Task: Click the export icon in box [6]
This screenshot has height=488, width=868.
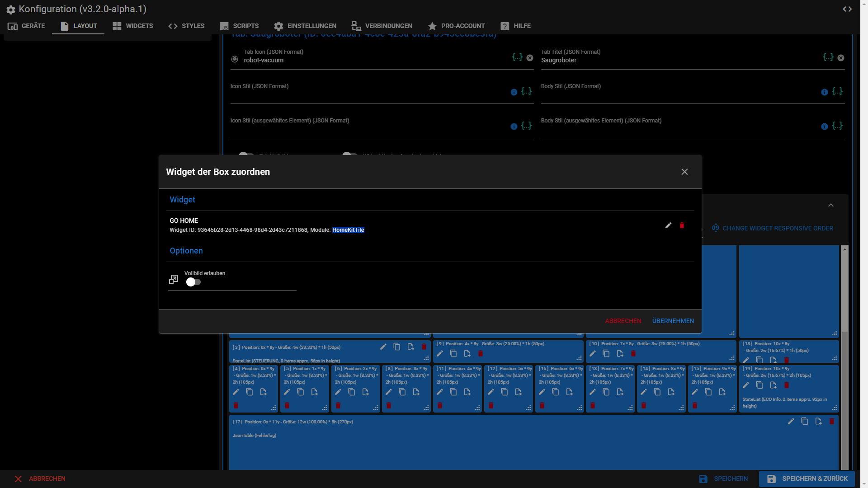Action: coord(365,392)
